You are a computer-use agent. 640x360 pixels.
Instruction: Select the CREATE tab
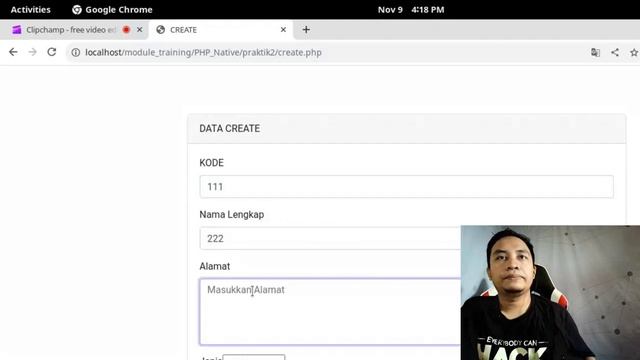221,30
